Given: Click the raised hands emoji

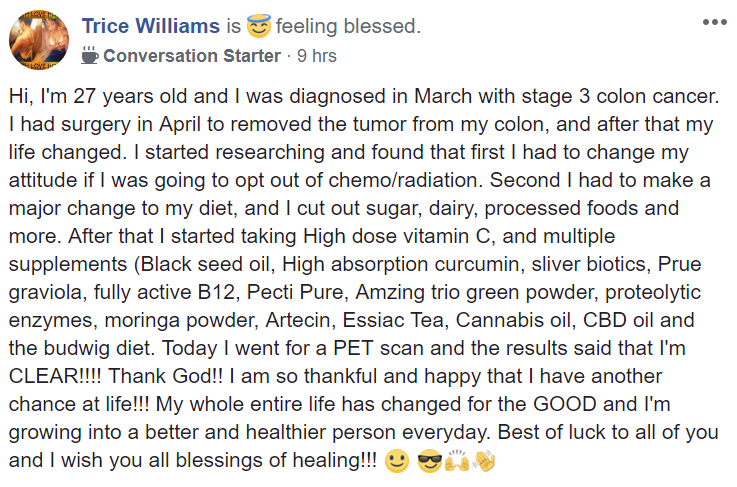Looking at the screenshot, I should point(457,461).
